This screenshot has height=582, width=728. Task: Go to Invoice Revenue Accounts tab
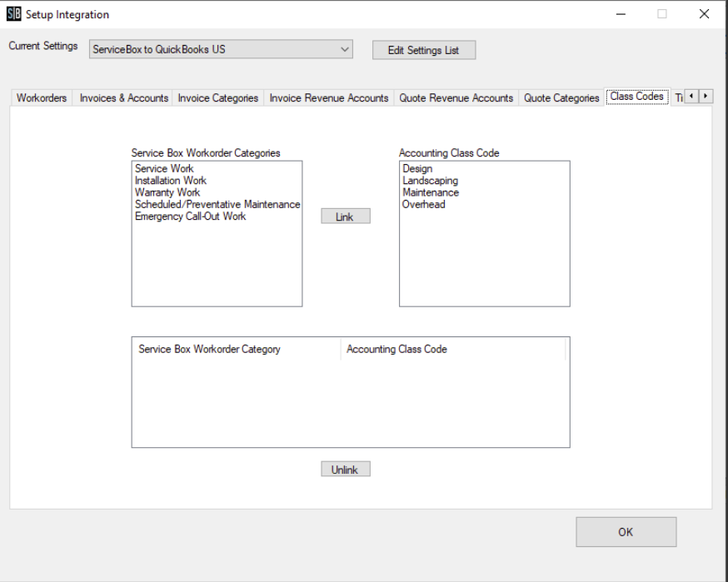(329, 98)
